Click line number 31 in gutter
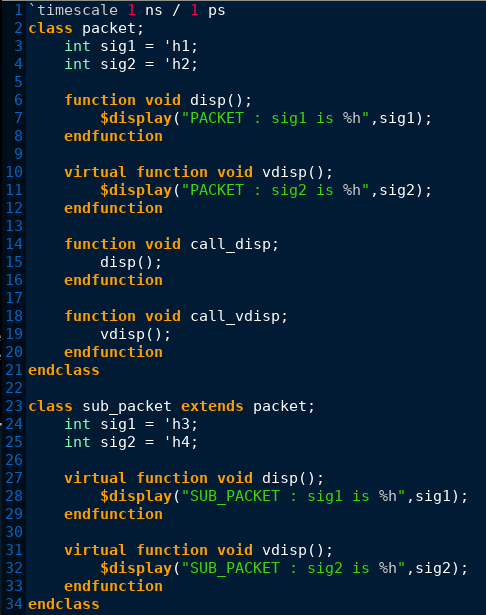This screenshot has width=486, height=615. [x=14, y=550]
